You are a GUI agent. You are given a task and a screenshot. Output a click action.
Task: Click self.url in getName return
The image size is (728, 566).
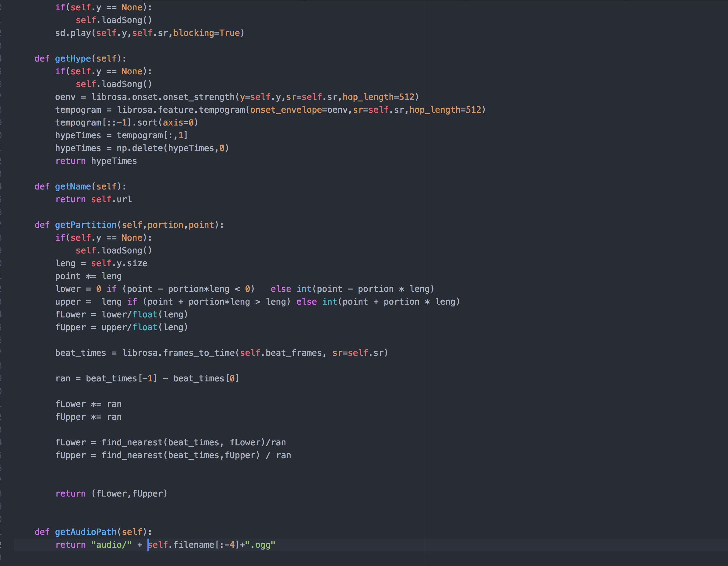[x=111, y=199]
